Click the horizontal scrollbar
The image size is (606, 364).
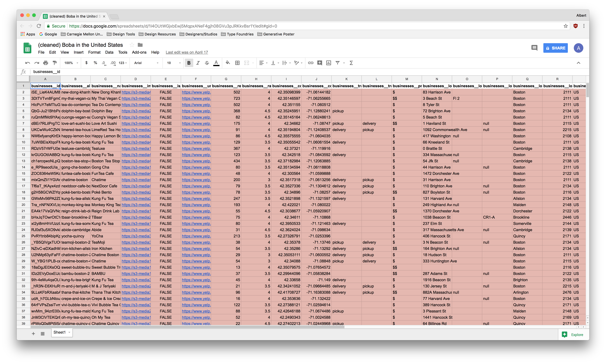187,327
